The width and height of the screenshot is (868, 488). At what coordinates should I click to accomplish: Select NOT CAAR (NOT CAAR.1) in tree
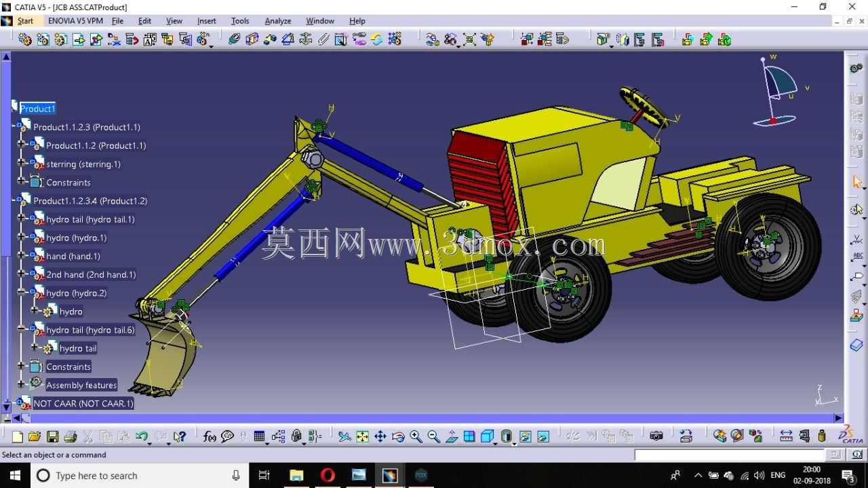(83, 404)
